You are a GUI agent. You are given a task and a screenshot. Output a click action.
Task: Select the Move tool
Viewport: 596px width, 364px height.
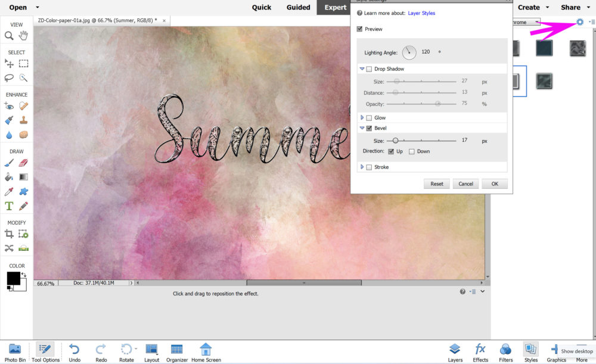click(x=9, y=64)
